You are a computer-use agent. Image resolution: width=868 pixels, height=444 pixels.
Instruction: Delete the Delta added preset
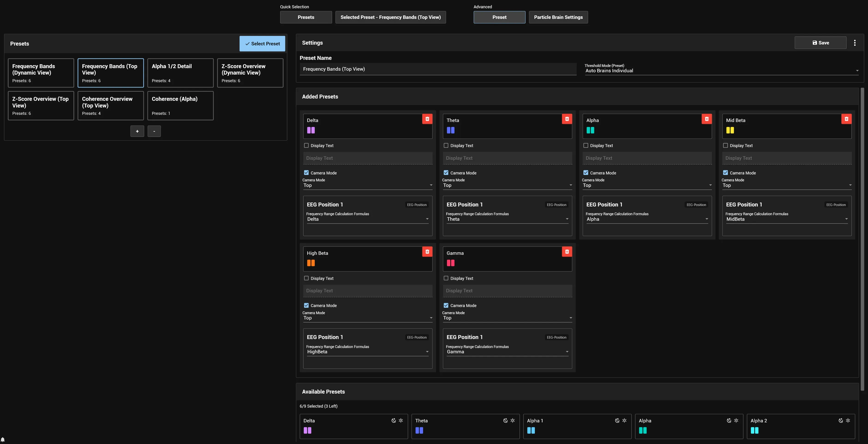click(427, 119)
